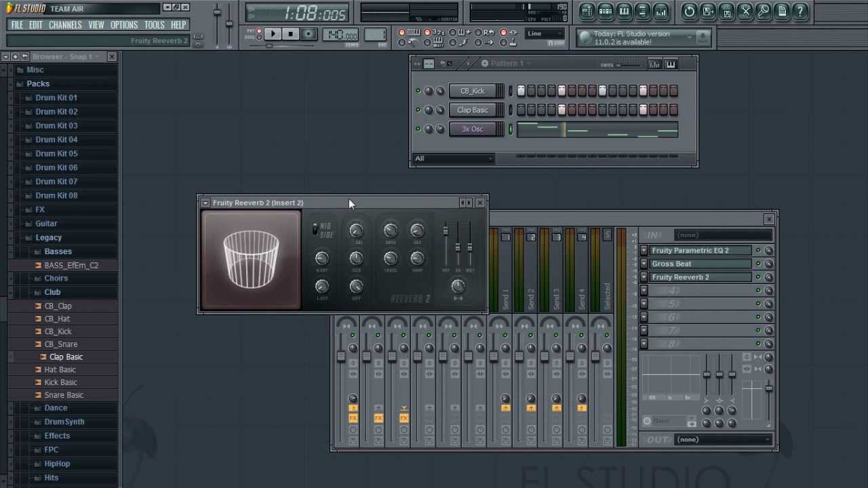Toggle Mid/Side switch in Reeverb 2

click(315, 230)
